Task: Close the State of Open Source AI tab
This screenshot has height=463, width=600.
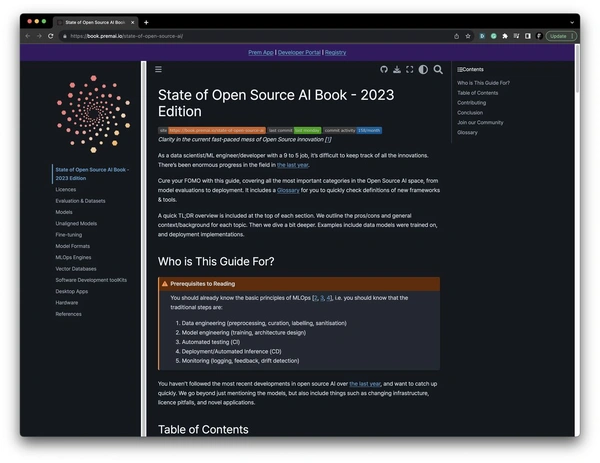Action: 132,23
